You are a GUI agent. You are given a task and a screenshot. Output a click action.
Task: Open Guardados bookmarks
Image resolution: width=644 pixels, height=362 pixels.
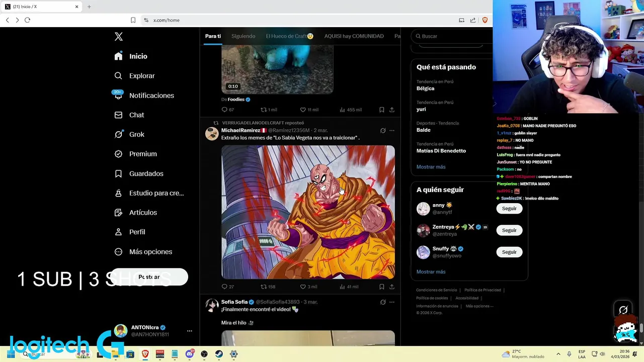point(139,173)
